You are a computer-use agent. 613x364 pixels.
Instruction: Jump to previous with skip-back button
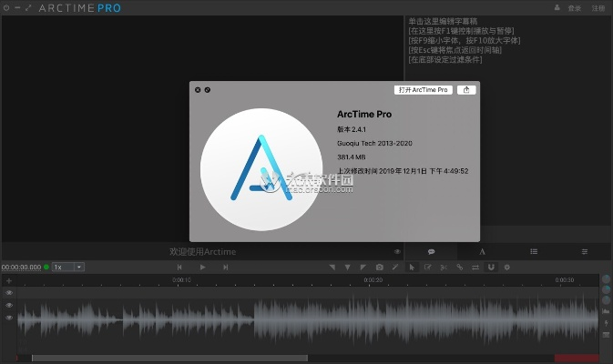point(179,268)
